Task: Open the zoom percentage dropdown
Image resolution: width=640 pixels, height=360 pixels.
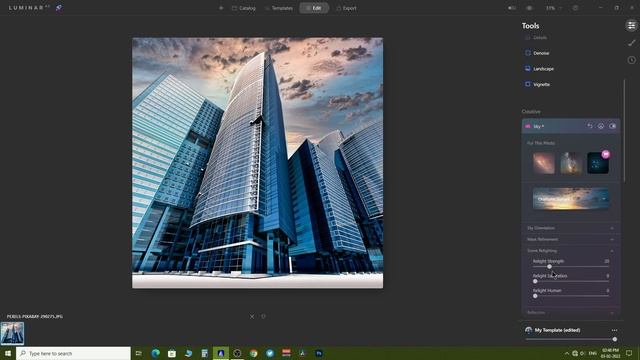Action: click(x=553, y=8)
